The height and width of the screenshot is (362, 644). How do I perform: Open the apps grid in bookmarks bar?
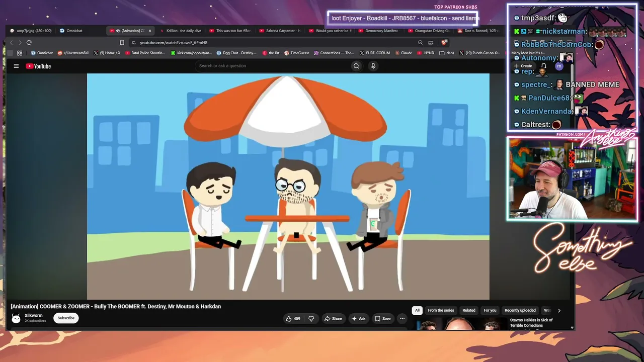tap(20, 53)
